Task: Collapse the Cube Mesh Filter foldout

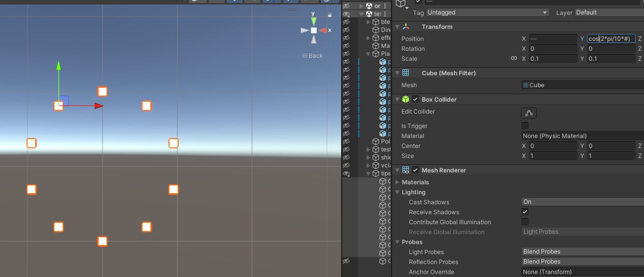Action: click(397, 73)
